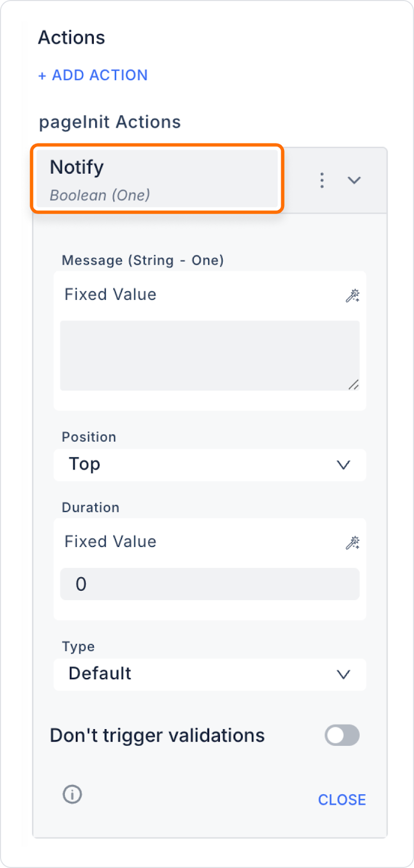Open the Position dropdown showing Top

pos(210,465)
